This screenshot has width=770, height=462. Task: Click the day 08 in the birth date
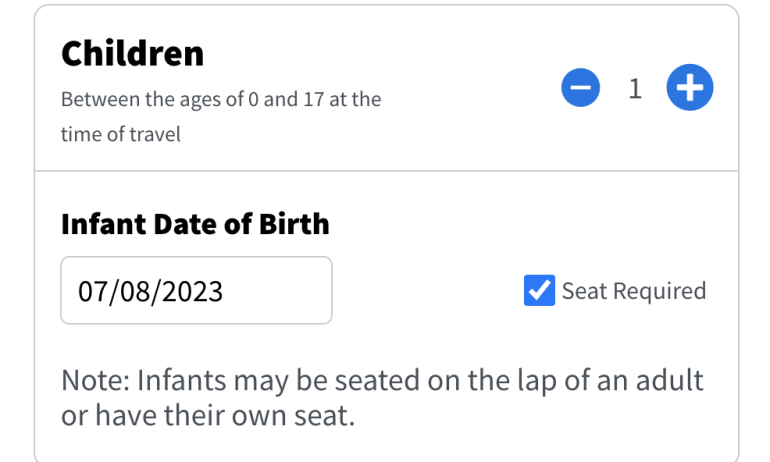pos(131,292)
